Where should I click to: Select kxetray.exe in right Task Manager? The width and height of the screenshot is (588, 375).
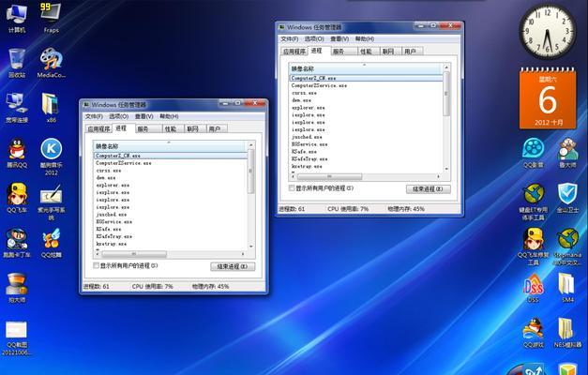point(366,167)
